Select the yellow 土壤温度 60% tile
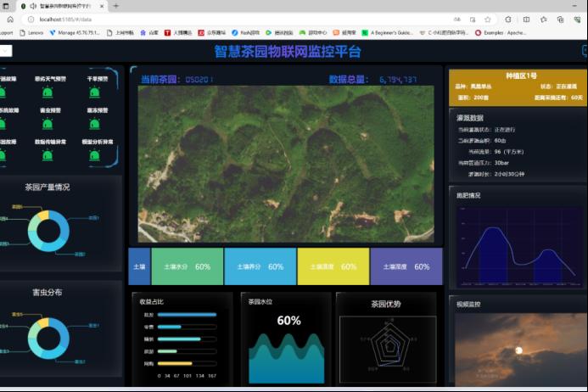 point(333,266)
